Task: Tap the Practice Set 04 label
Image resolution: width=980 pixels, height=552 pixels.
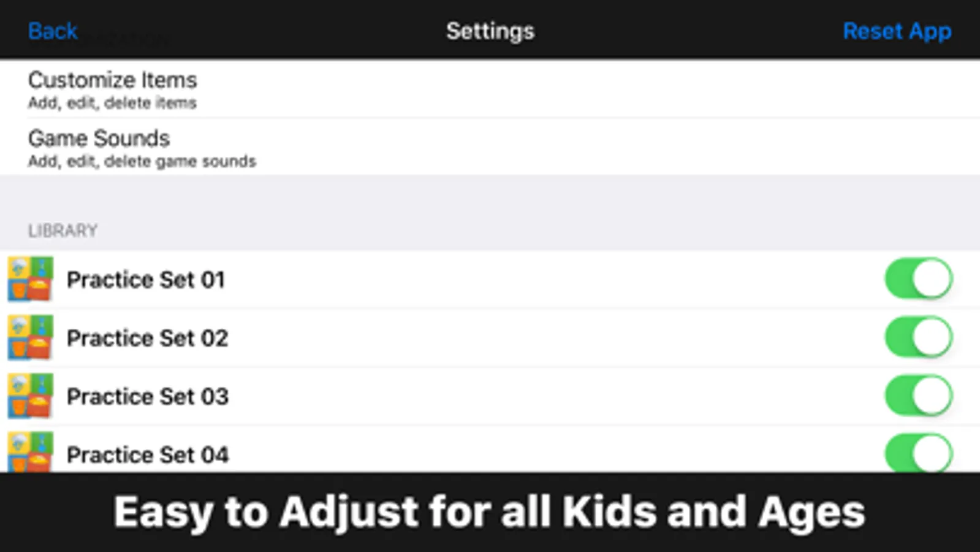Action: pos(147,454)
